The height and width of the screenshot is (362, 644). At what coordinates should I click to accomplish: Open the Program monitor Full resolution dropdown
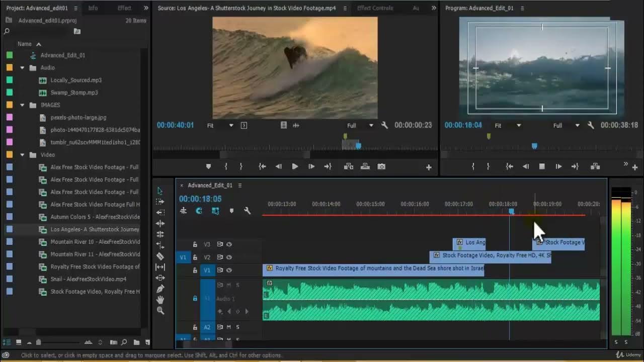[x=567, y=125]
